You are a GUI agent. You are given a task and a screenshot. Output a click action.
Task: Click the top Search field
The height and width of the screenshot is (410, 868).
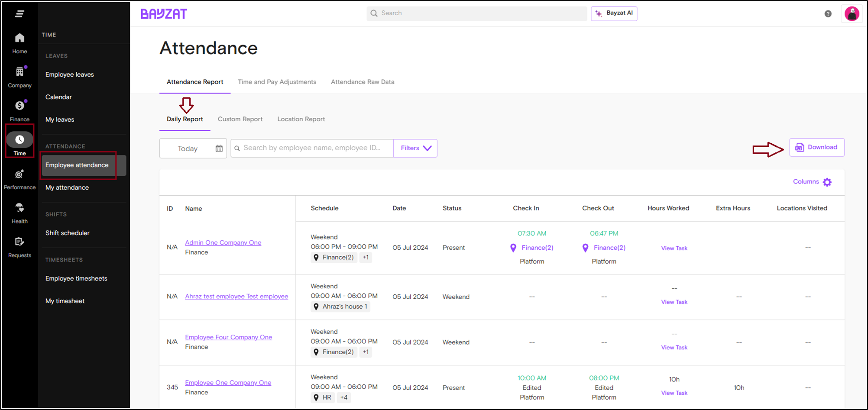[x=476, y=13]
